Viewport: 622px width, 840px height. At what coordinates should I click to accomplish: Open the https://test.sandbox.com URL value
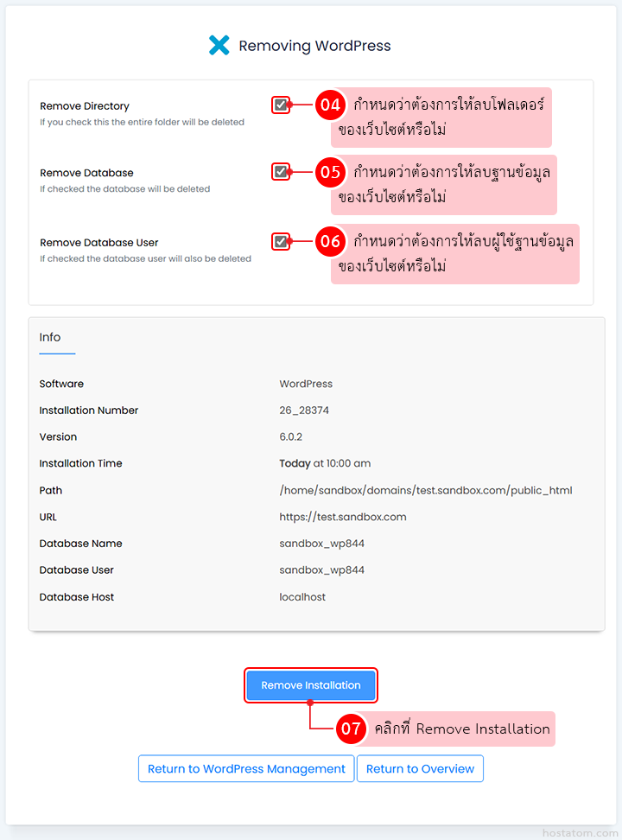click(x=343, y=517)
